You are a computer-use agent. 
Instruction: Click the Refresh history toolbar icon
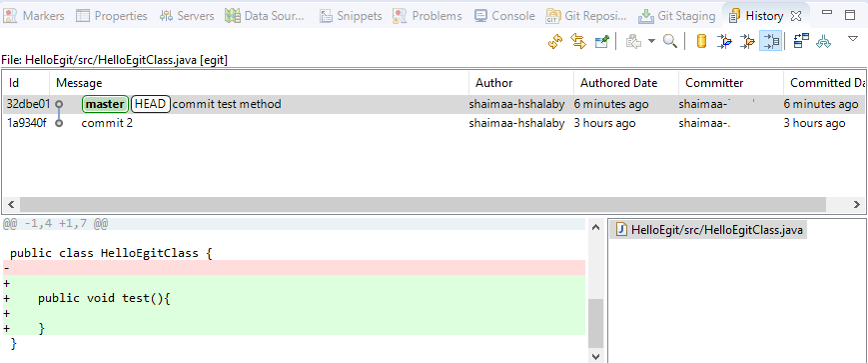(555, 42)
